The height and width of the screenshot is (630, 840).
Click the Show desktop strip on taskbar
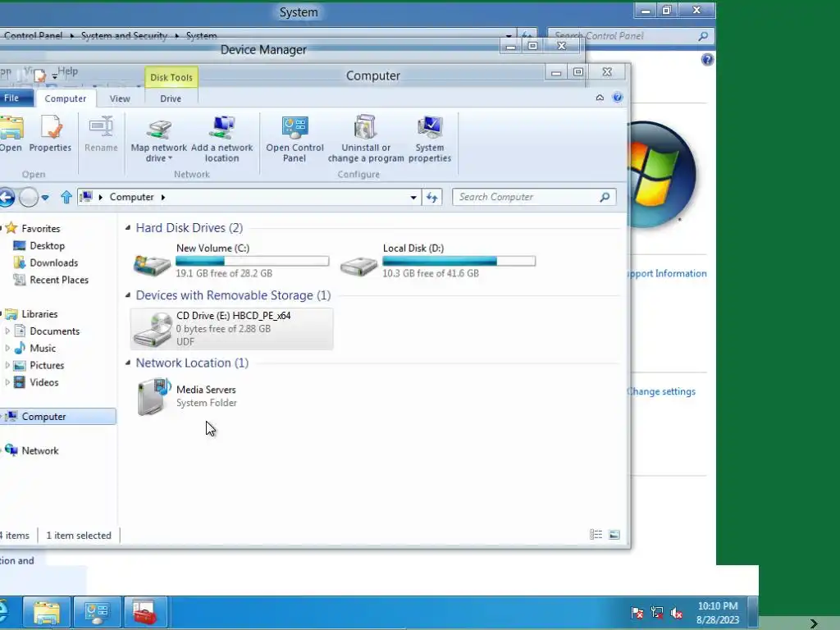click(x=753, y=612)
